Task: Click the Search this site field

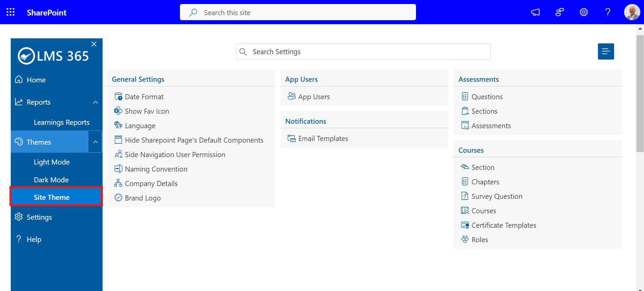Action: [x=298, y=12]
